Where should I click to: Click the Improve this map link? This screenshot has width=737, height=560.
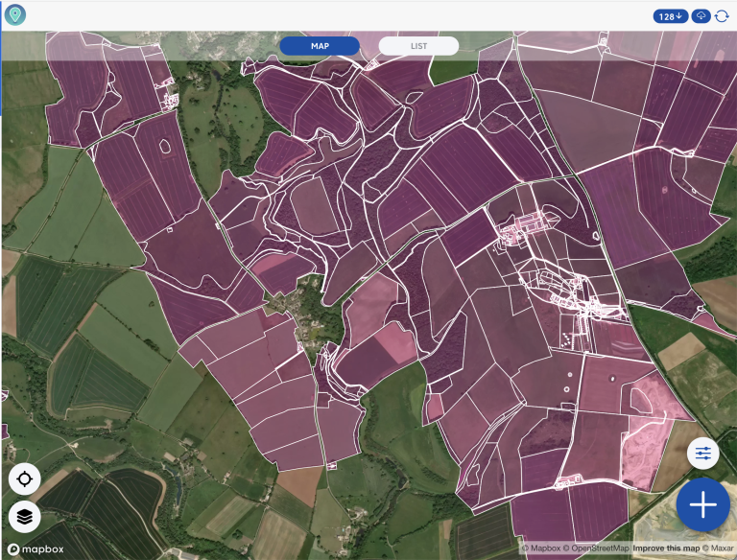click(x=665, y=548)
